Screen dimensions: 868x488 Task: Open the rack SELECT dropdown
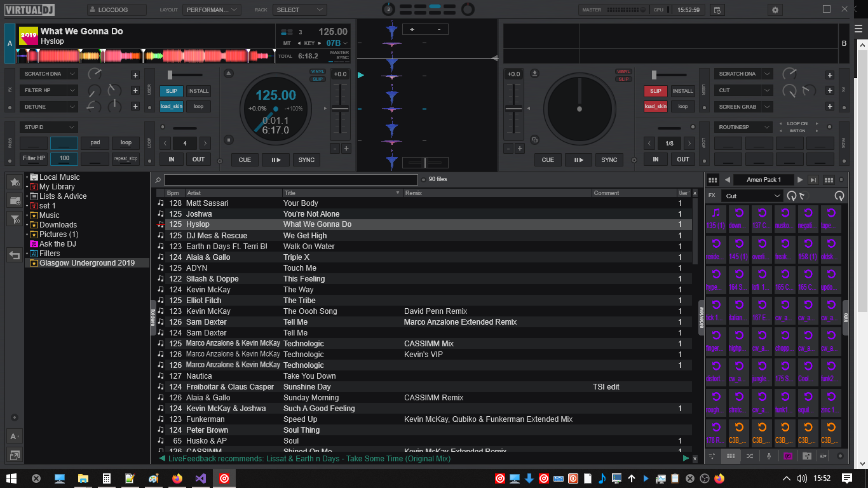click(x=299, y=10)
